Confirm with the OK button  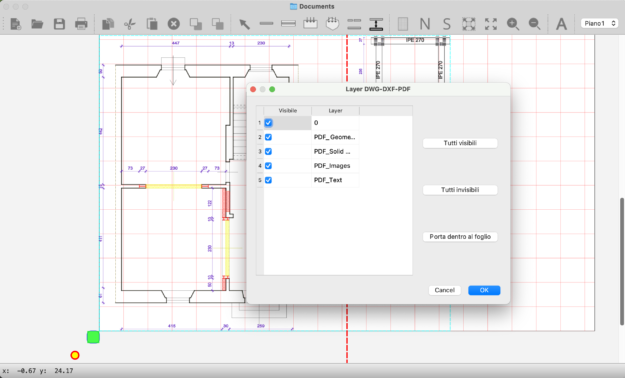[484, 290]
